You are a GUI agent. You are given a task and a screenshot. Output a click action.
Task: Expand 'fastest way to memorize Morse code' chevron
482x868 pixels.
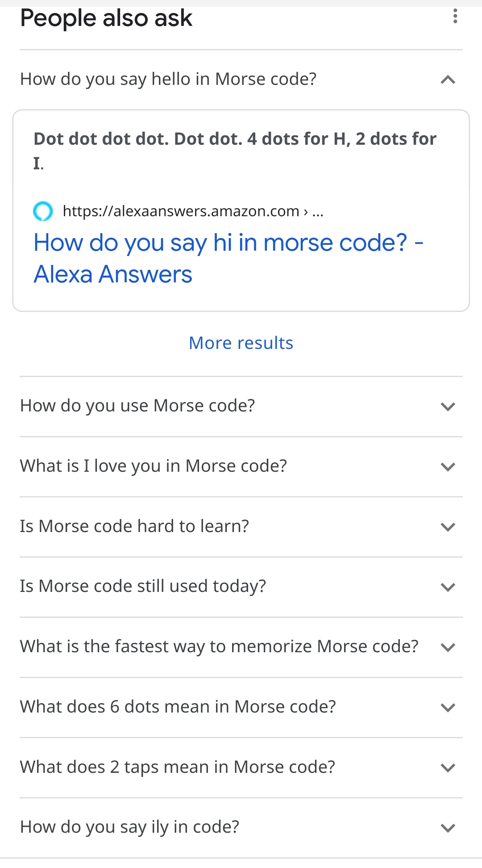[448, 647]
